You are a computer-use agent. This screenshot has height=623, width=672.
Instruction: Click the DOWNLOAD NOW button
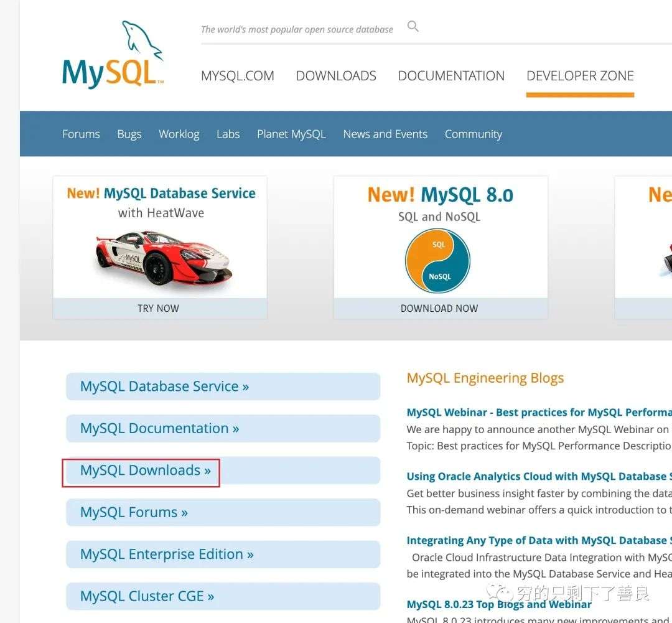pyautogui.click(x=441, y=308)
